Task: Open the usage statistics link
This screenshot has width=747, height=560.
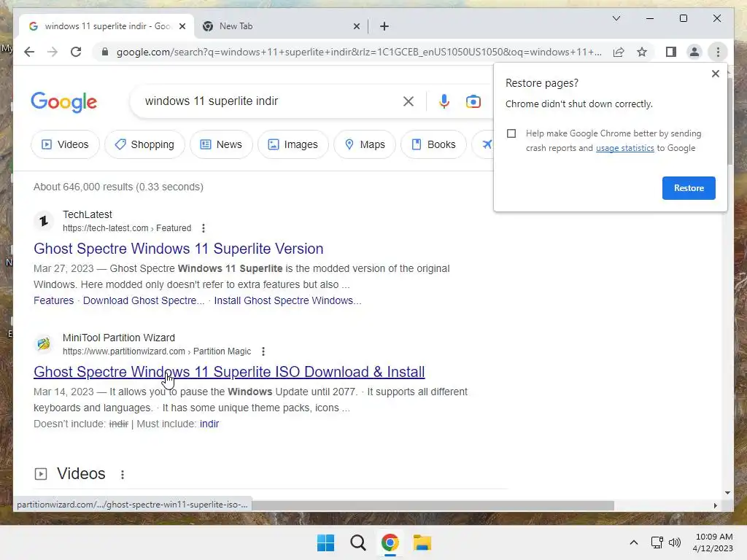Action: click(x=624, y=148)
